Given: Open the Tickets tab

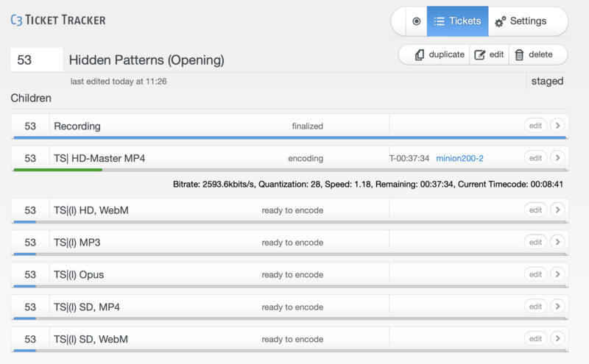Looking at the screenshot, I should (457, 21).
